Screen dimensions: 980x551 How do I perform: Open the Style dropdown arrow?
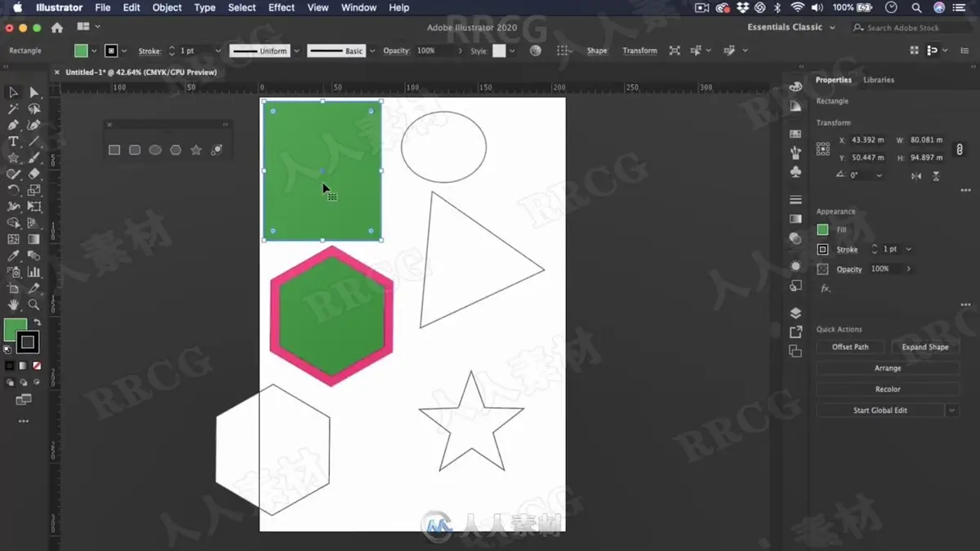pyautogui.click(x=513, y=51)
